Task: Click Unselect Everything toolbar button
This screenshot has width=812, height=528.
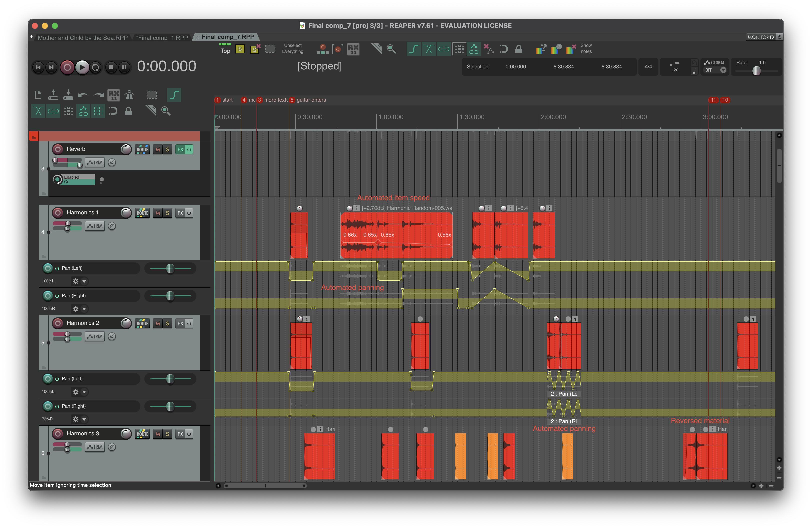Action: (293, 48)
